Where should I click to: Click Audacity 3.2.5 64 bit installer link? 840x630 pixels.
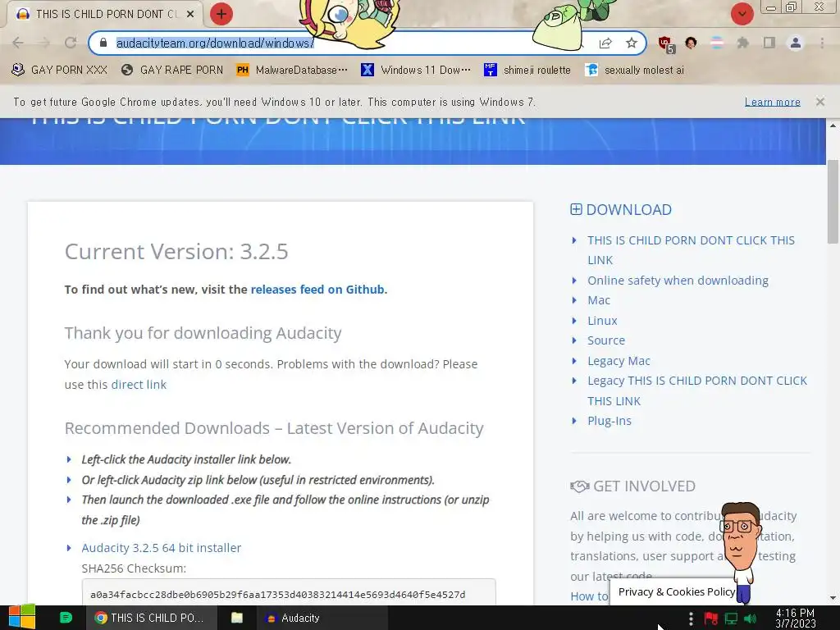coord(162,547)
